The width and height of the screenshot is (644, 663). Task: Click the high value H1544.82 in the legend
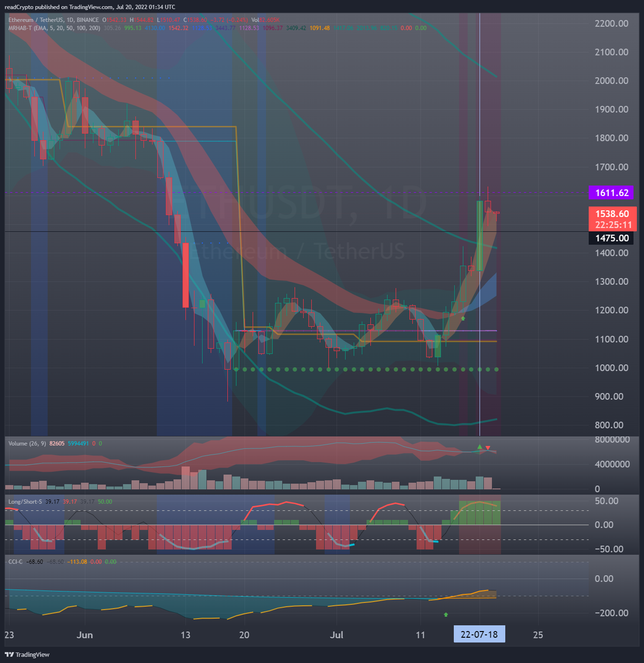(142, 20)
